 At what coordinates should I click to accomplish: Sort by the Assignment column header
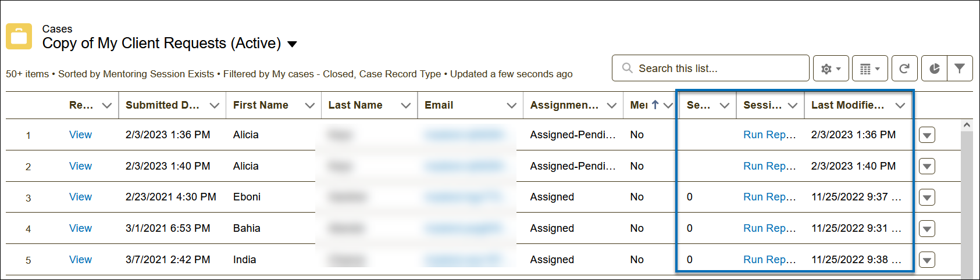pos(564,105)
